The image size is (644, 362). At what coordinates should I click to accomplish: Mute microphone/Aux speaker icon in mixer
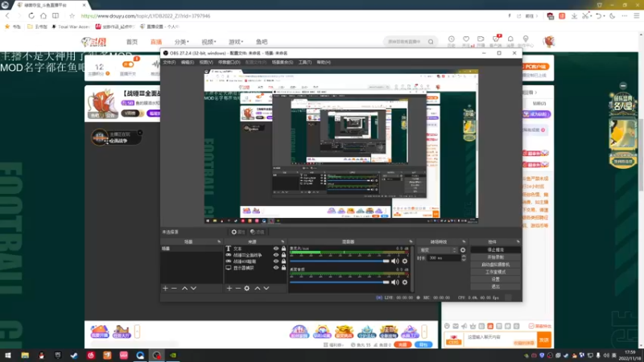[x=395, y=261]
